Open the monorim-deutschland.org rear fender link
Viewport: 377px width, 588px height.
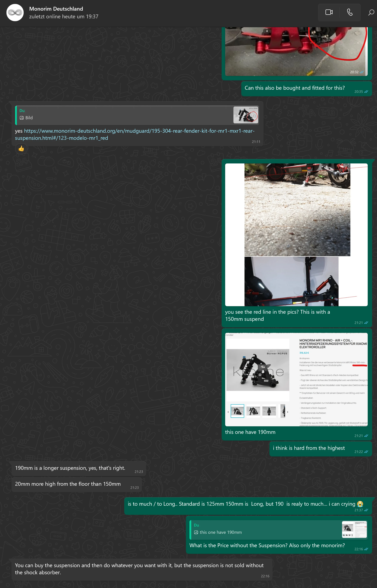(x=139, y=131)
